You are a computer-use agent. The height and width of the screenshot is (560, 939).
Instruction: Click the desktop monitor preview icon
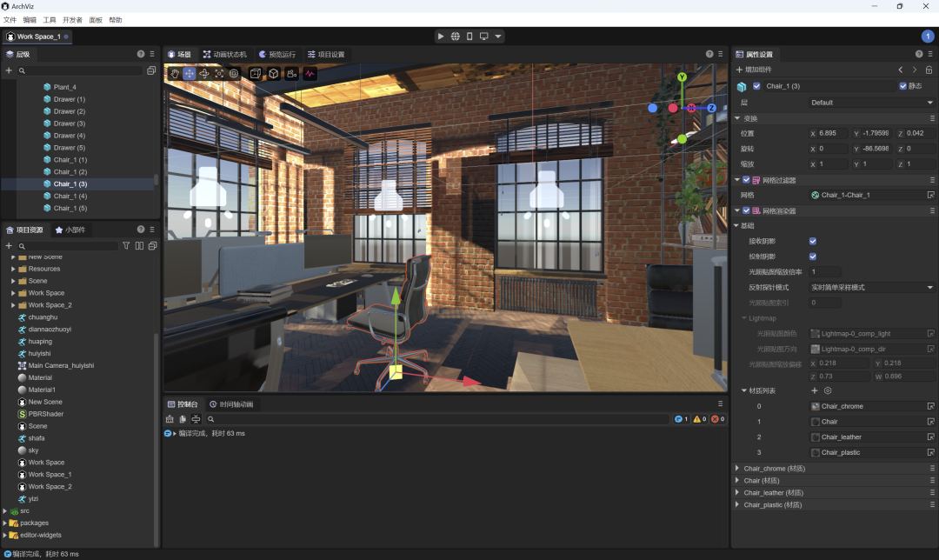pyautogui.click(x=484, y=37)
